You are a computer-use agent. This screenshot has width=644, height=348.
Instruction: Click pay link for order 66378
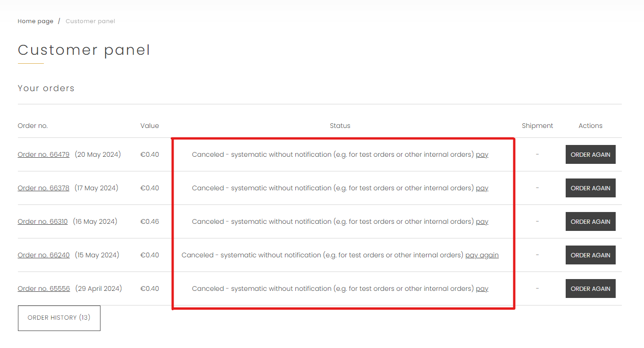(x=482, y=188)
